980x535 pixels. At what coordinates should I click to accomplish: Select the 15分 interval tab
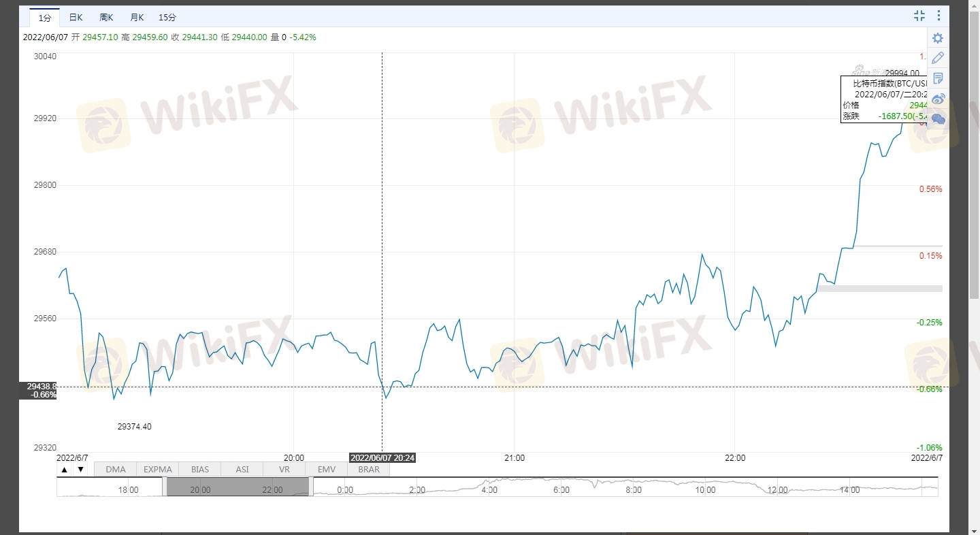pos(167,17)
